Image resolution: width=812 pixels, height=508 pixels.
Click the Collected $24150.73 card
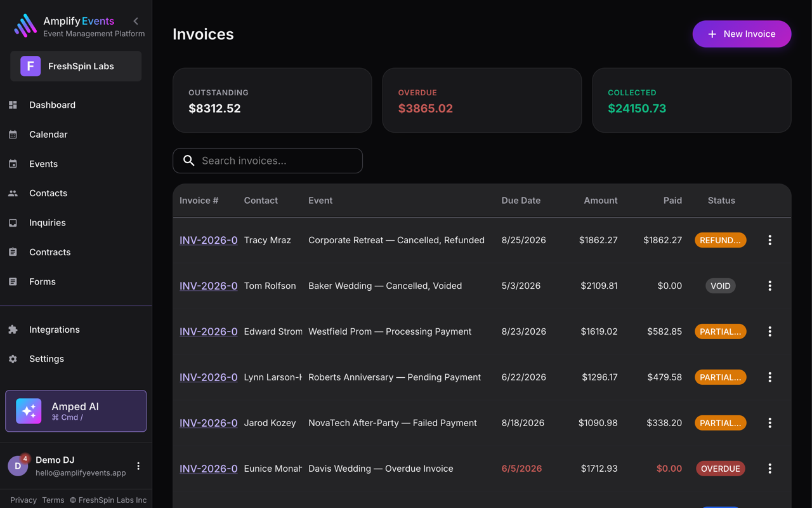pos(691,100)
